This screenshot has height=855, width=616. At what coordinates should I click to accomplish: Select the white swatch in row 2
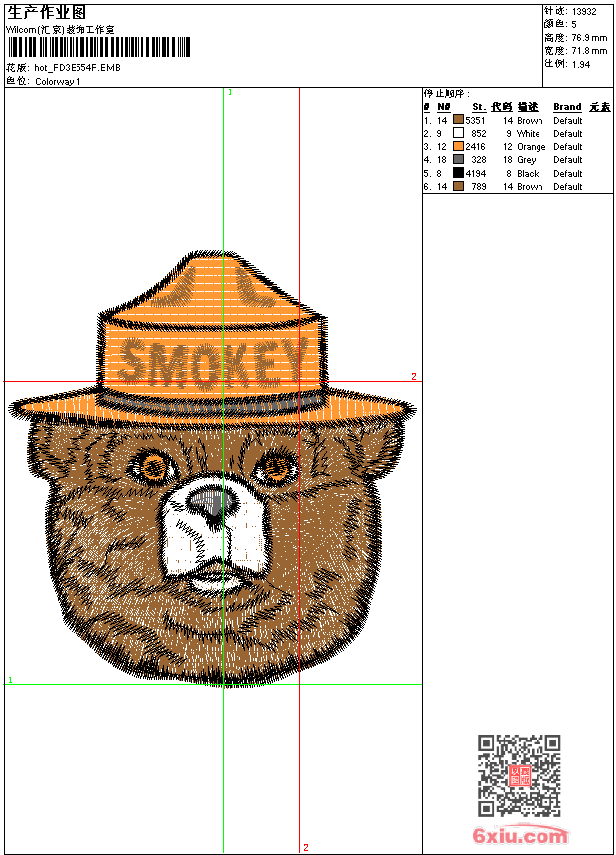point(458,133)
